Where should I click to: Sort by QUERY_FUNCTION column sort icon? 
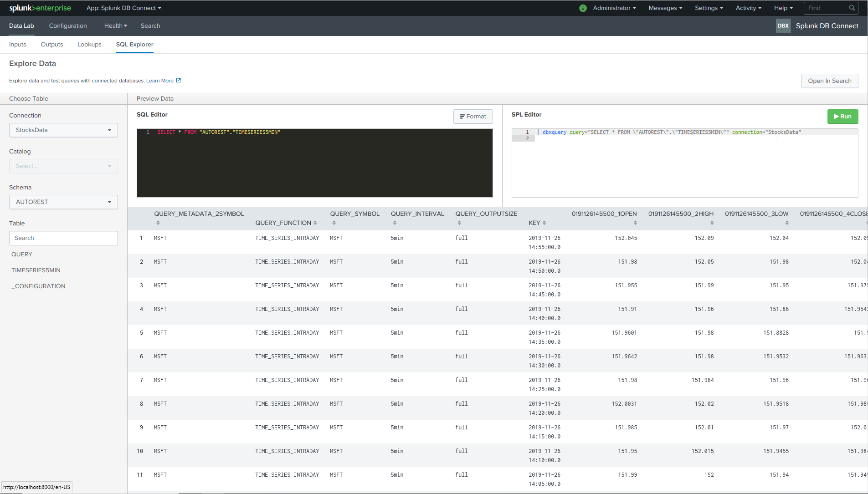(x=315, y=223)
